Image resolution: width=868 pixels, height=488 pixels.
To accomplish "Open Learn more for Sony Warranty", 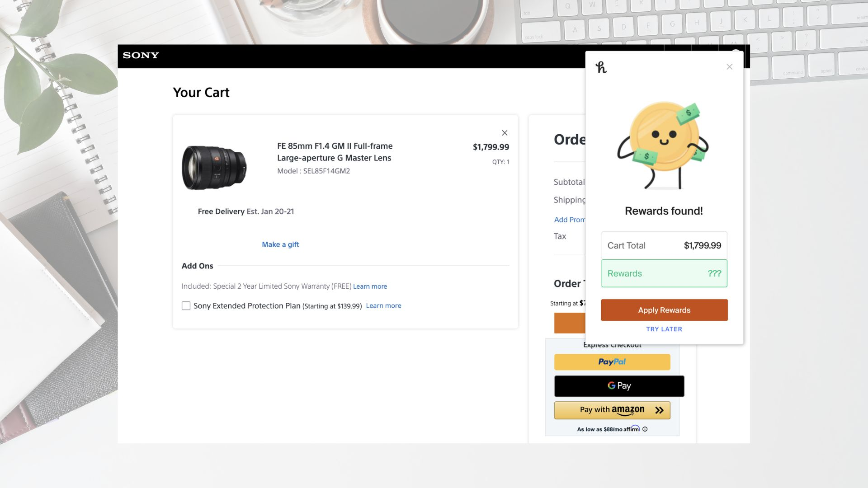I will pyautogui.click(x=370, y=286).
